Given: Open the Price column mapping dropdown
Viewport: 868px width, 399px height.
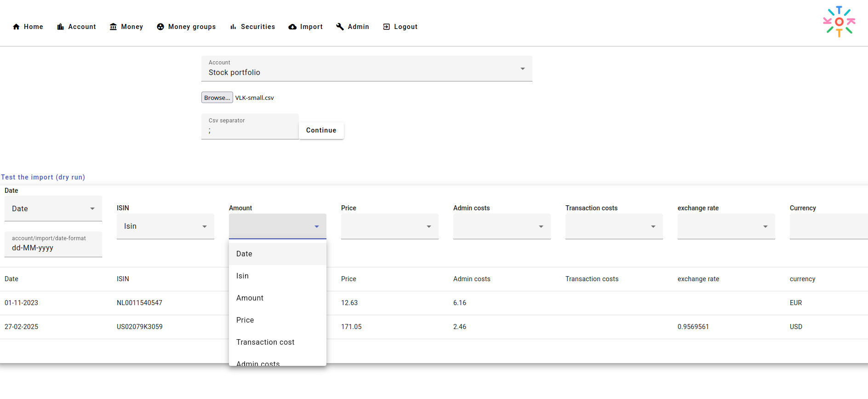Looking at the screenshot, I should click(390, 226).
